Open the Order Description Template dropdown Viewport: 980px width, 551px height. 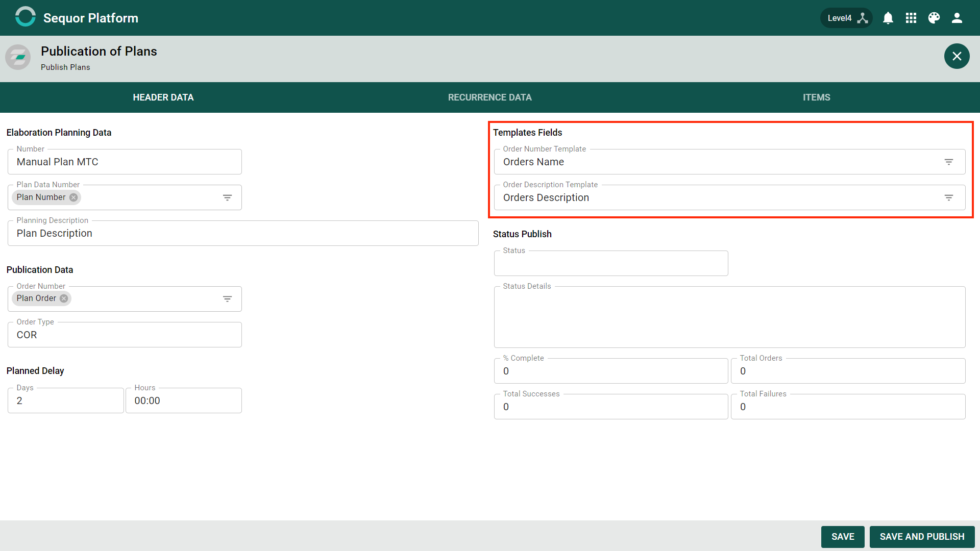click(949, 197)
